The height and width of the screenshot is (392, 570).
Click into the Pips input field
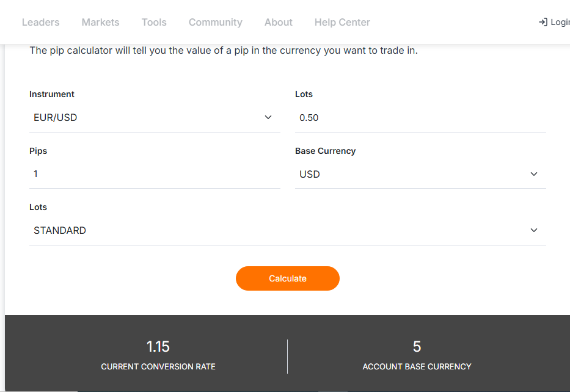coord(155,174)
